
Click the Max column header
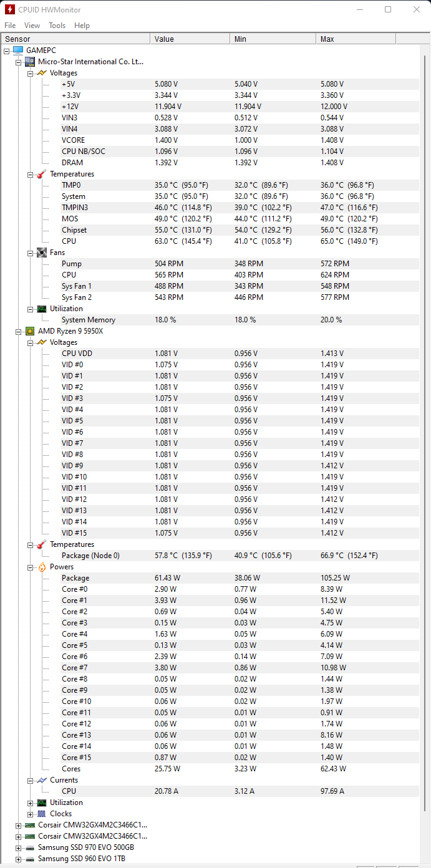coord(356,39)
